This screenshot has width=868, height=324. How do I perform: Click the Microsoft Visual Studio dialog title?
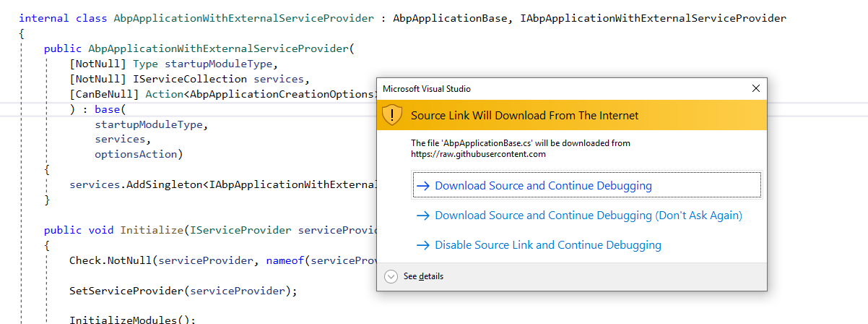tap(427, 89)
